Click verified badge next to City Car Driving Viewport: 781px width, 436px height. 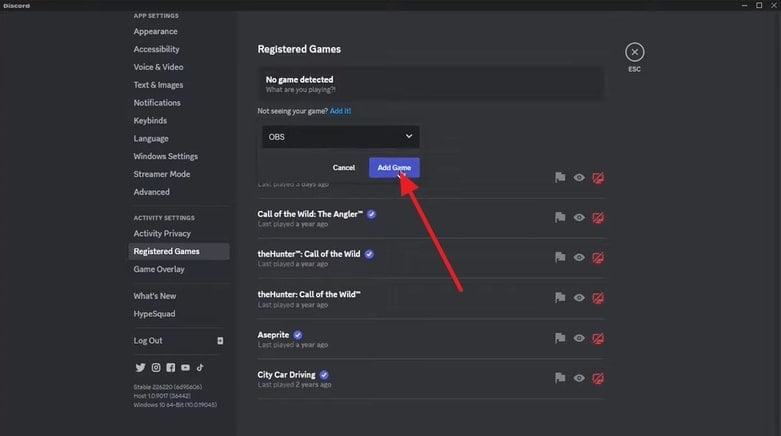click(324, 375)
